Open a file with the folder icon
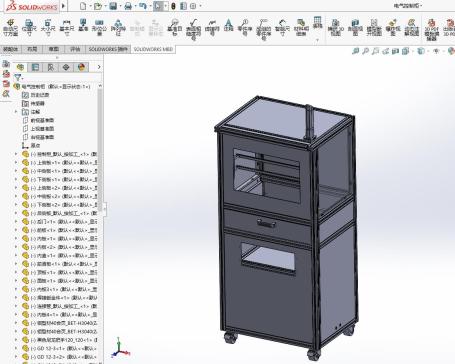Image resolution: width=455 pixels, height=364 pixels. tap(98, 6)
